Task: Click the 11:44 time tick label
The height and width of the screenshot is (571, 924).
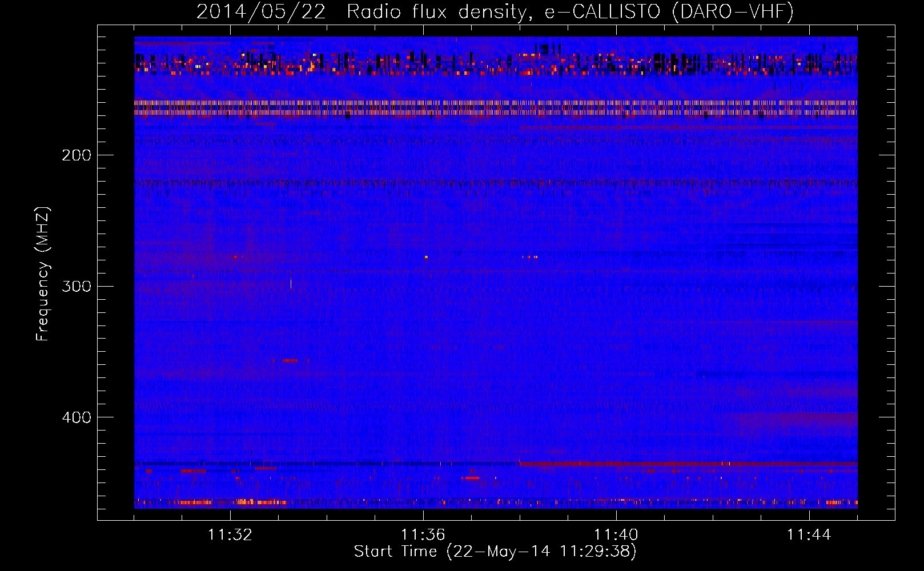Action: pos(809,535)
